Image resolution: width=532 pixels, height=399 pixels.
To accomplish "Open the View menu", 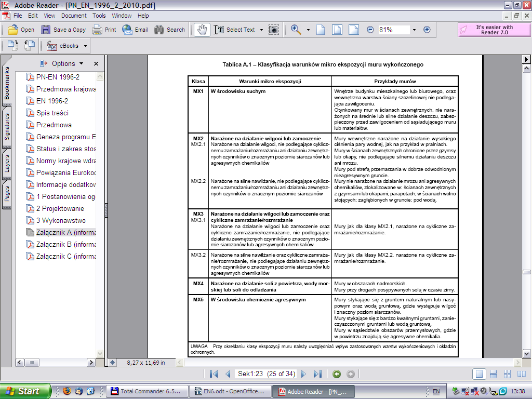I will pyautogui.click(x=49, y=16).
